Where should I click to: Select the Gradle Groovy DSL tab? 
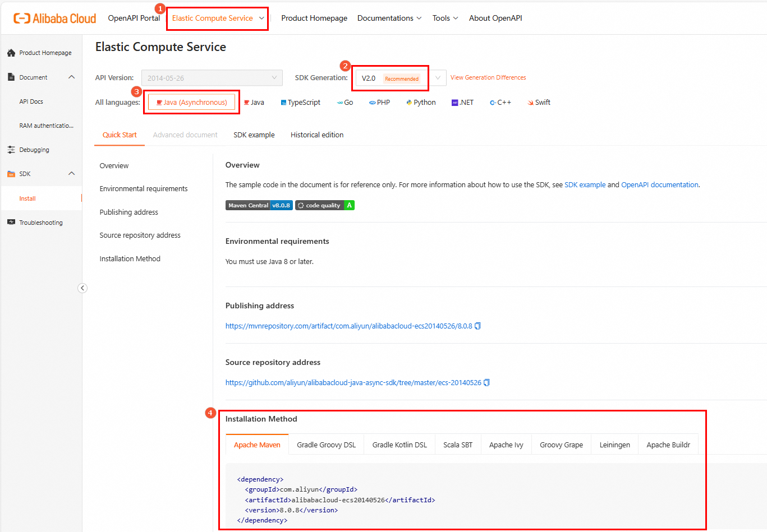coord(327,445)
